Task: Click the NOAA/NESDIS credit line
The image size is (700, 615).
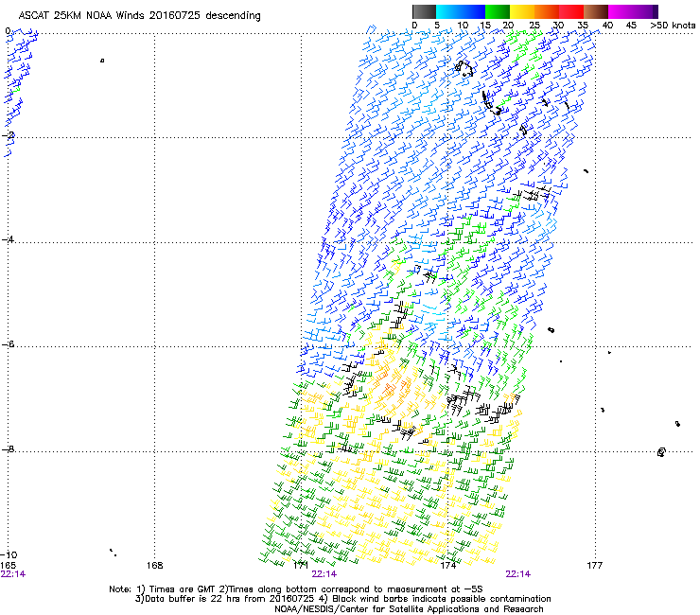Action: 409,609
